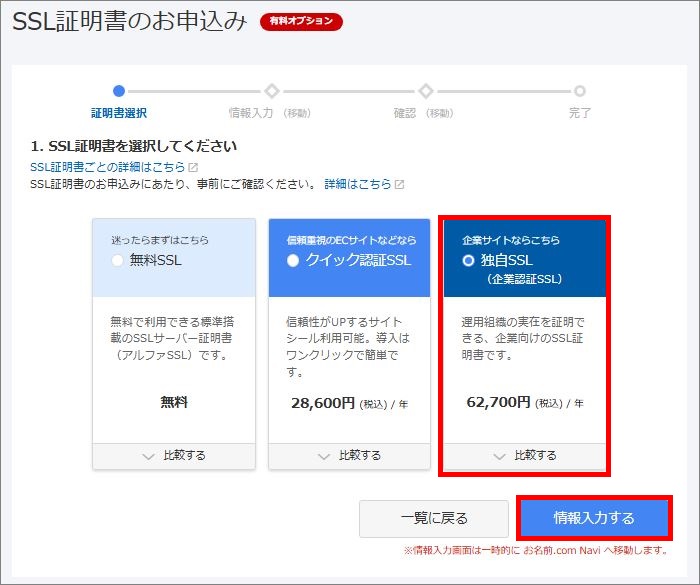Click the 28,600円 price text
This screenshot has width=700, height=585.
[323, 403]
